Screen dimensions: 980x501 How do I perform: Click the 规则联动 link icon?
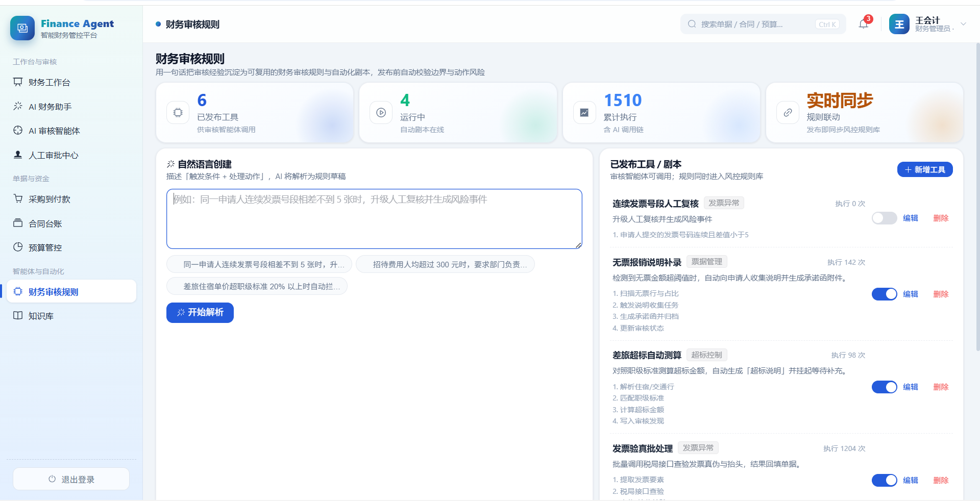click(x=788, y=113)
